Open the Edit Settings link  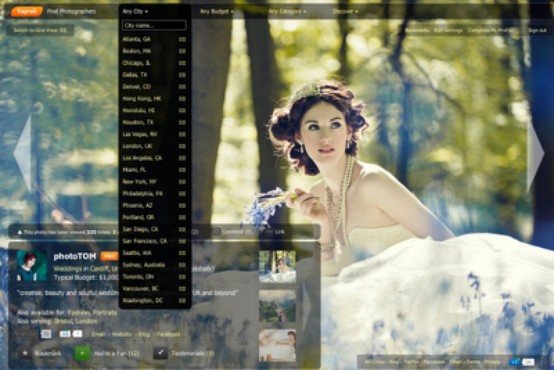coord(448,30)
